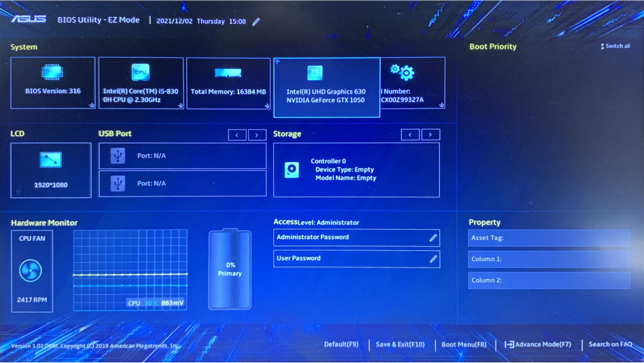Viewport: 644px width, 363px height.
Task: Click the Boot Priority heading
Action: (493, 47)
